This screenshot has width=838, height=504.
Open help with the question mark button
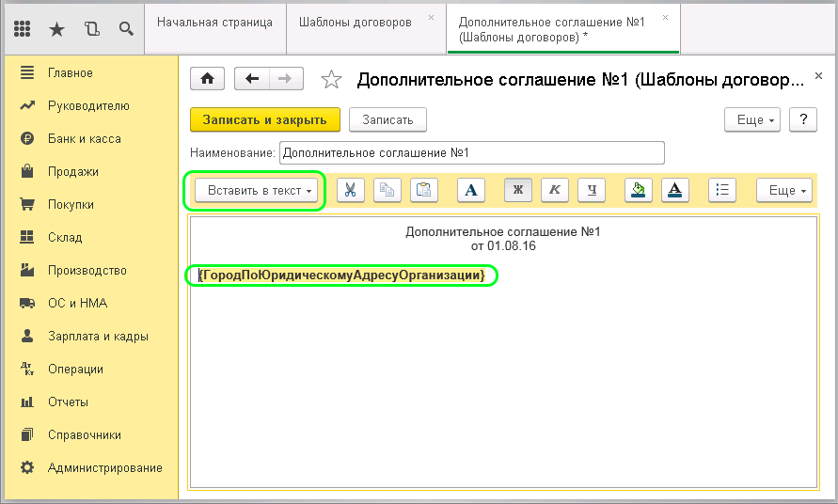point(803,119)
